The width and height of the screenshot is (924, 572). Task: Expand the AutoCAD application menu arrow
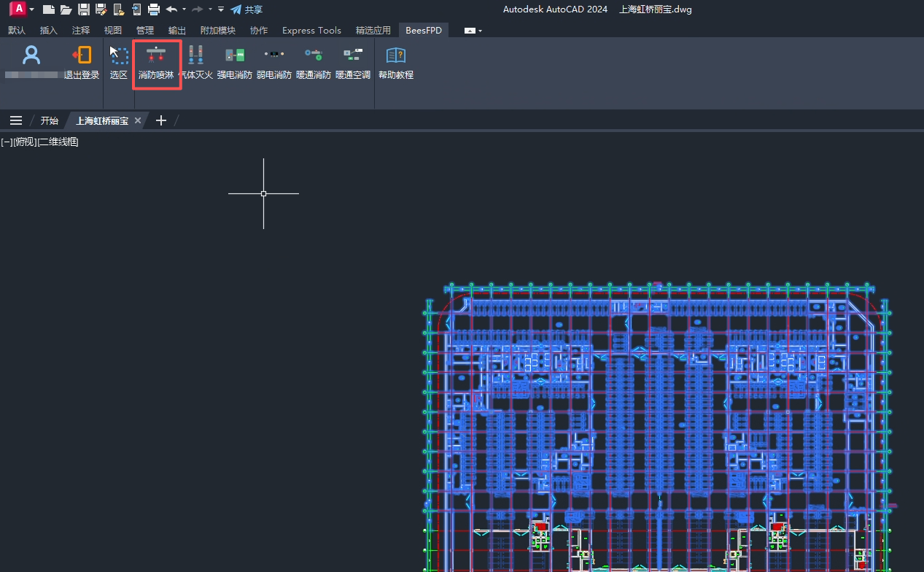pyautogui.click(x=32, y=9)
